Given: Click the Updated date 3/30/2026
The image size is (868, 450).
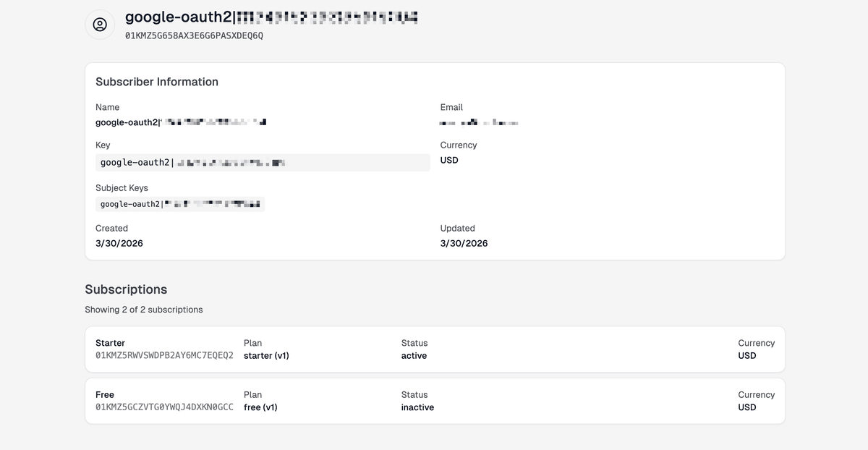Looking at the screenshot, I should (463, 243).
